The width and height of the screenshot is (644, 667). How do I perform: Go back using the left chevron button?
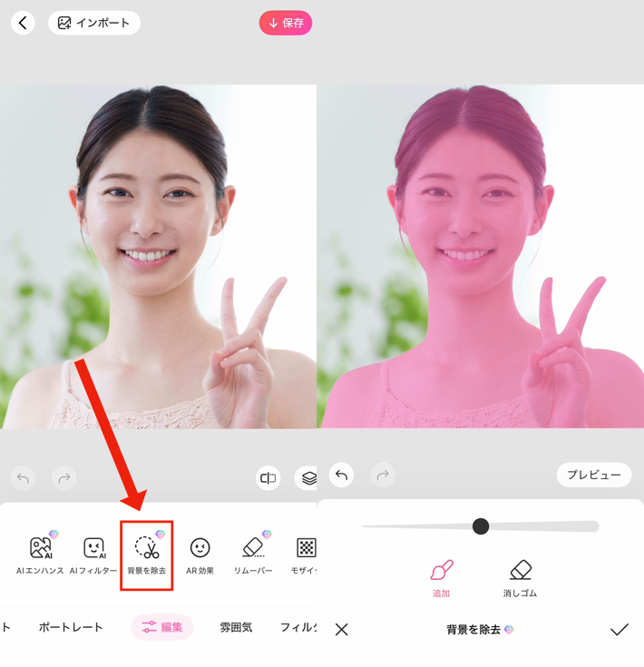click(x=23, y=23)
